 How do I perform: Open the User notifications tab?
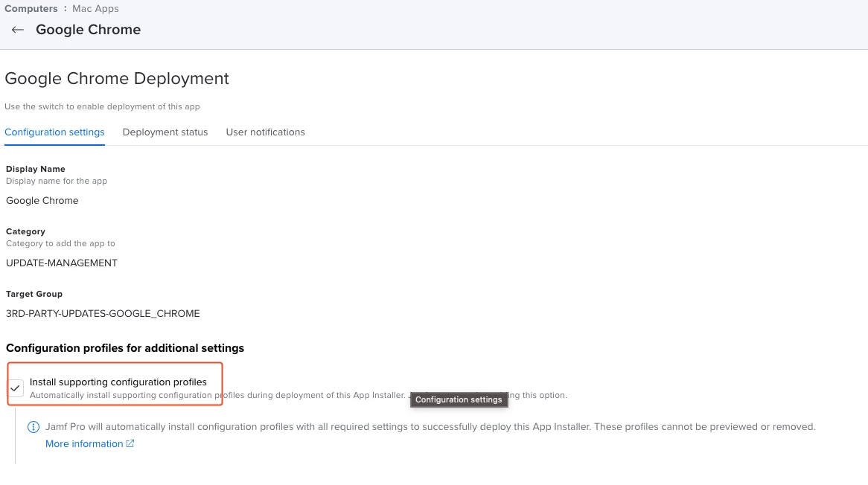coord(265,132)
